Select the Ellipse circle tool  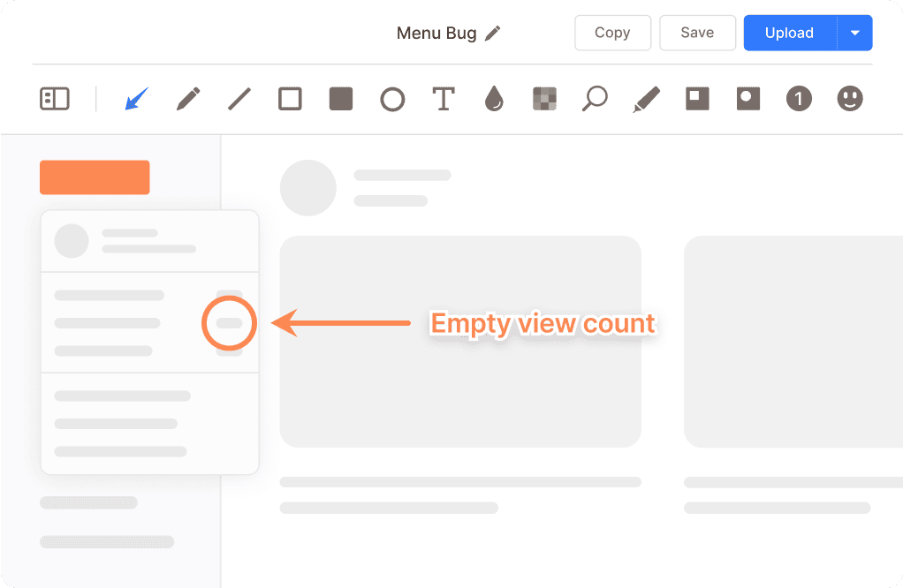pos(392,99)
